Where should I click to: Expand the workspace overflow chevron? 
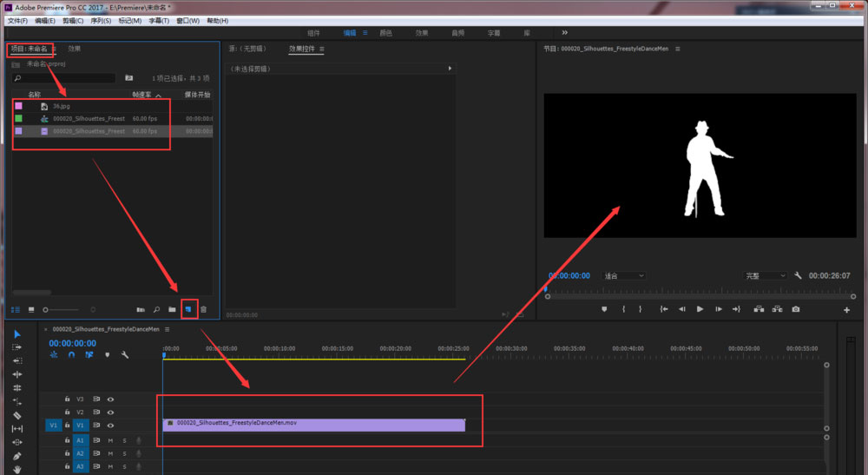click(x=564, y=32)
